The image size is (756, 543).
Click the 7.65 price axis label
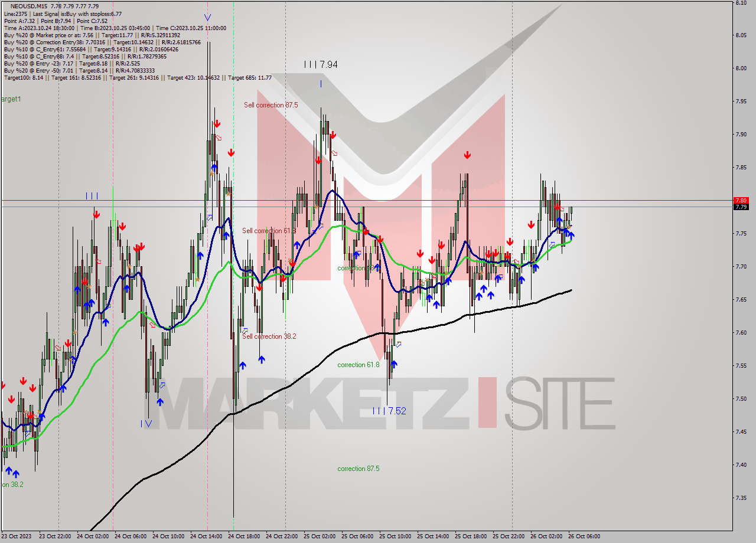click(x=741, y=299)
